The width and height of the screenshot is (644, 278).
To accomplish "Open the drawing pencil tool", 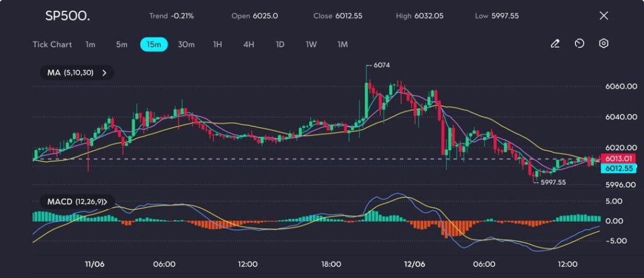I will click(555, 44).
